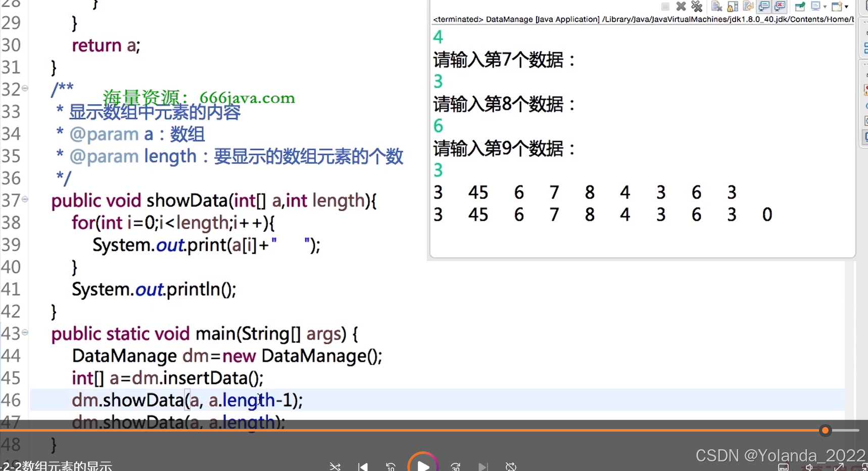The height and width of the screenshot is (471, 868).
Task: Click the showData method signature on line 37
Action: coord(214,201)
